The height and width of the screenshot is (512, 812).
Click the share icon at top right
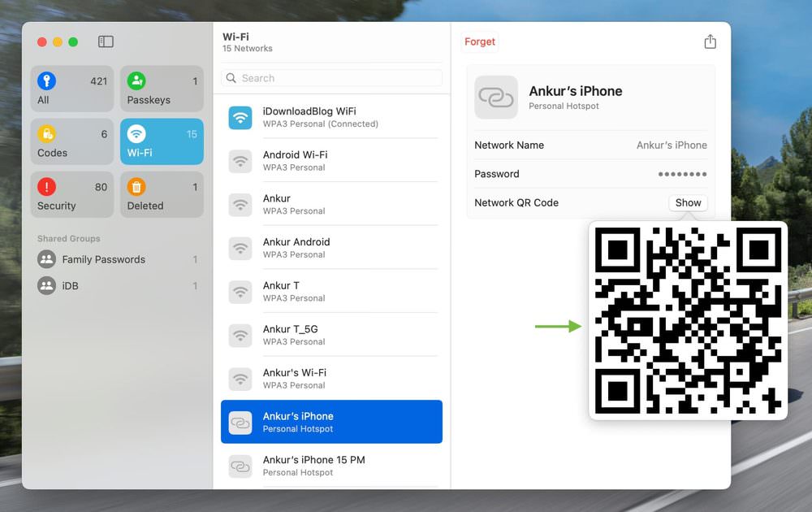coord(710,41)
